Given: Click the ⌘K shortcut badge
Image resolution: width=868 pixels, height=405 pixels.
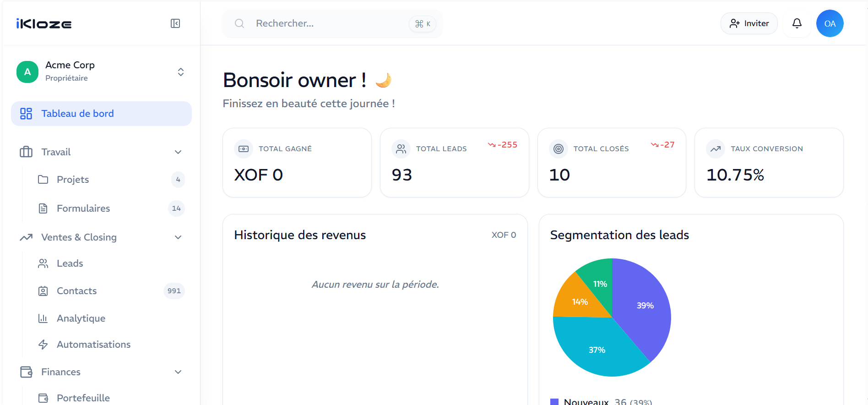Looking at the screenshot, I should click(423, 24).
